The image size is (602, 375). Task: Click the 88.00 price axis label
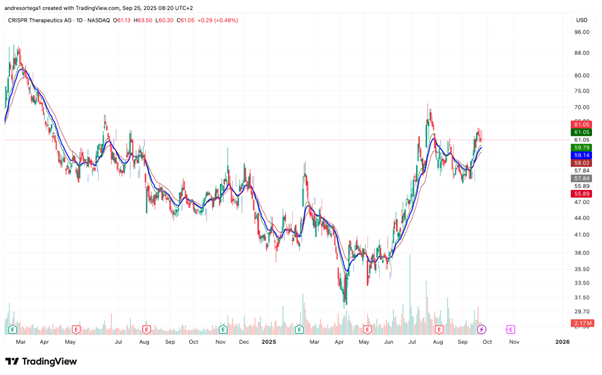582,53
